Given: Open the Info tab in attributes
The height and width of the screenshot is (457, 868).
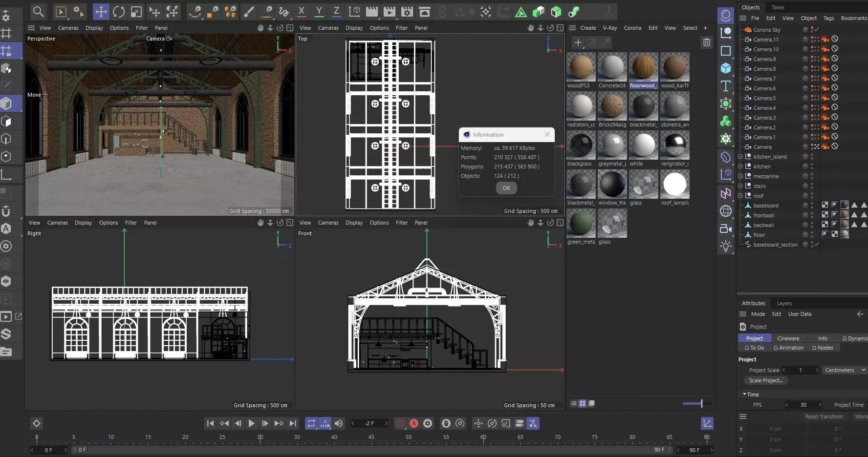Looking at the screenshot, I should (x=823, y=338).
